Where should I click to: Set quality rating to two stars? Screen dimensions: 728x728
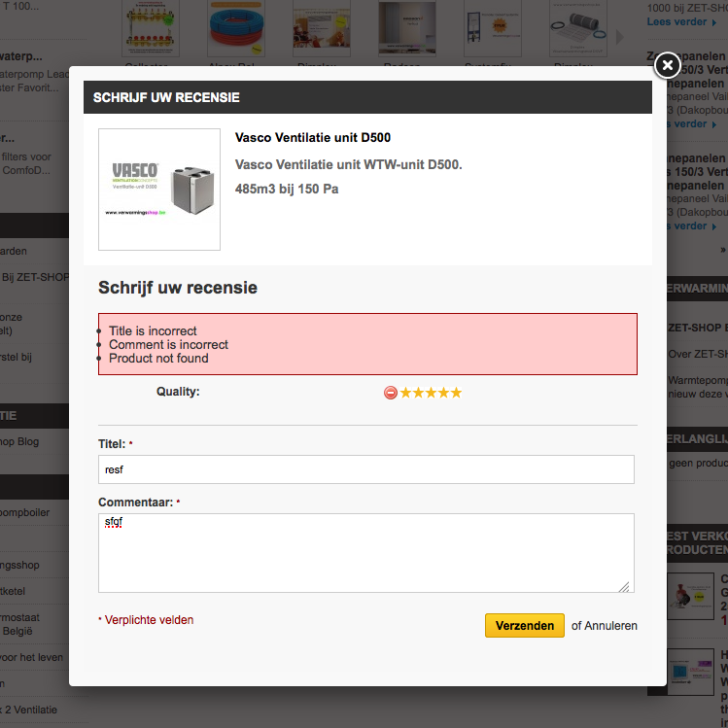pos(418,393)
